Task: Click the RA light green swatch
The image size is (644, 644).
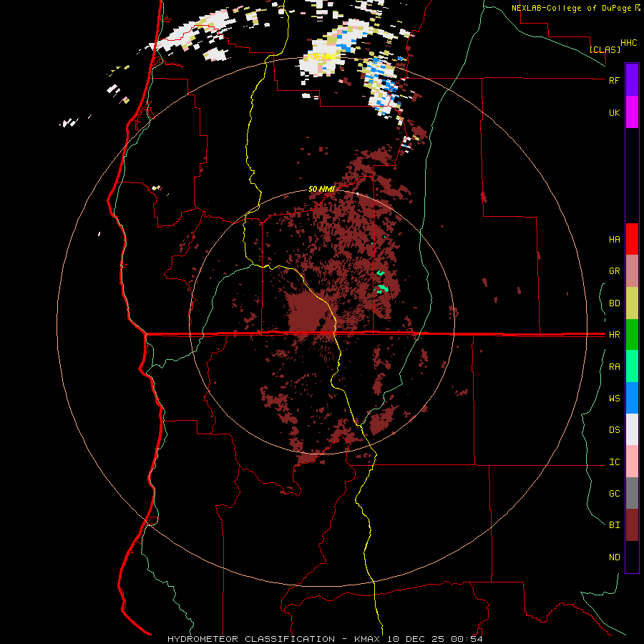Action: point(632,366)
